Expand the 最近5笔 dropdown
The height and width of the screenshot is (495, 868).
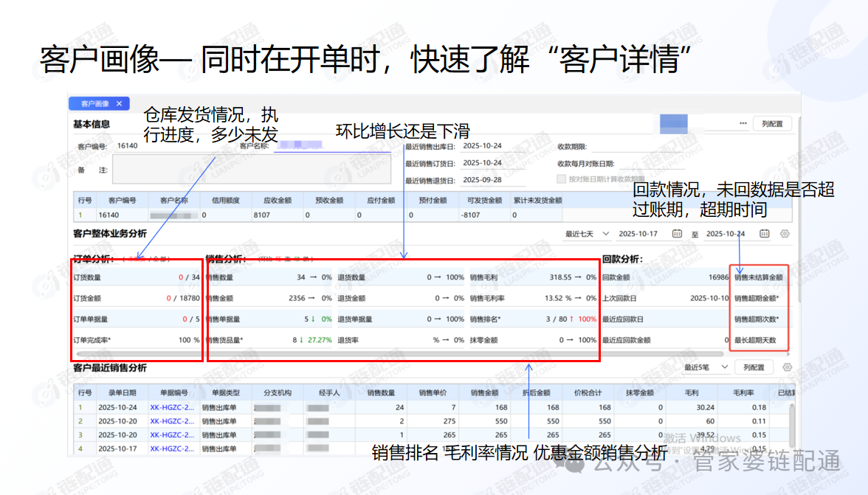(706, 367)
